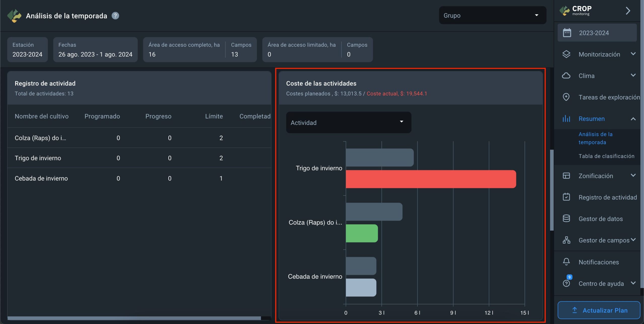
Task: Click the horizontal scrollbar under activity table
Action: tap(134, 318)
